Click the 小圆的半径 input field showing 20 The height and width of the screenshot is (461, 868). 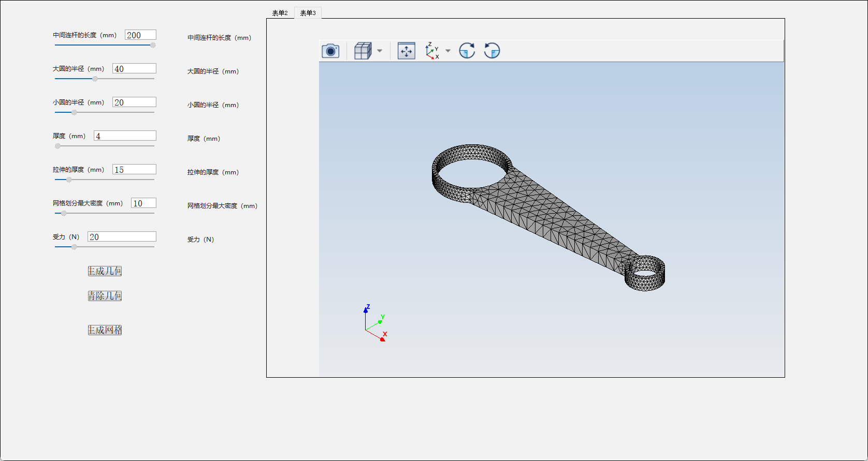click(x=134, y=102)
